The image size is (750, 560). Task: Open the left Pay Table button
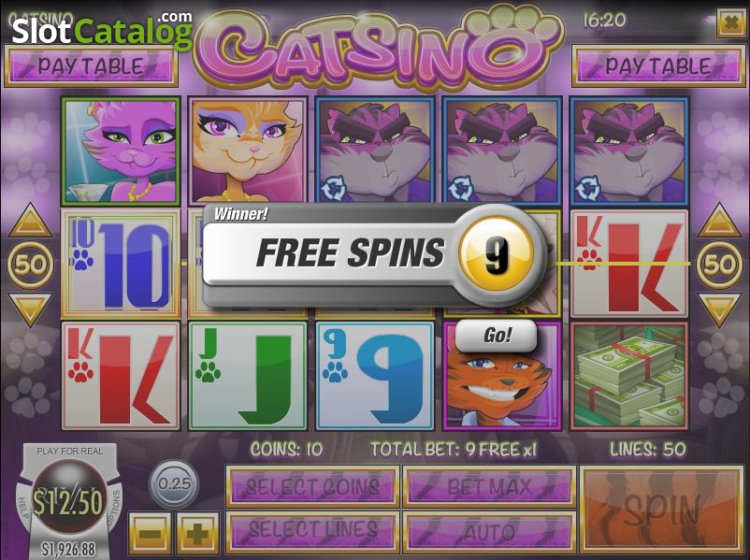pyautogui.click(x=91, y=66)
